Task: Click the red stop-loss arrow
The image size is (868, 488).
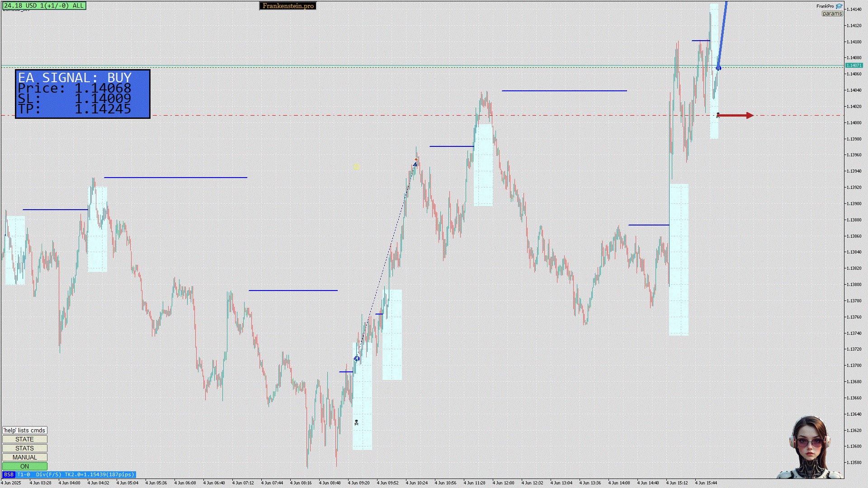Action: click(x=735, y=116)
